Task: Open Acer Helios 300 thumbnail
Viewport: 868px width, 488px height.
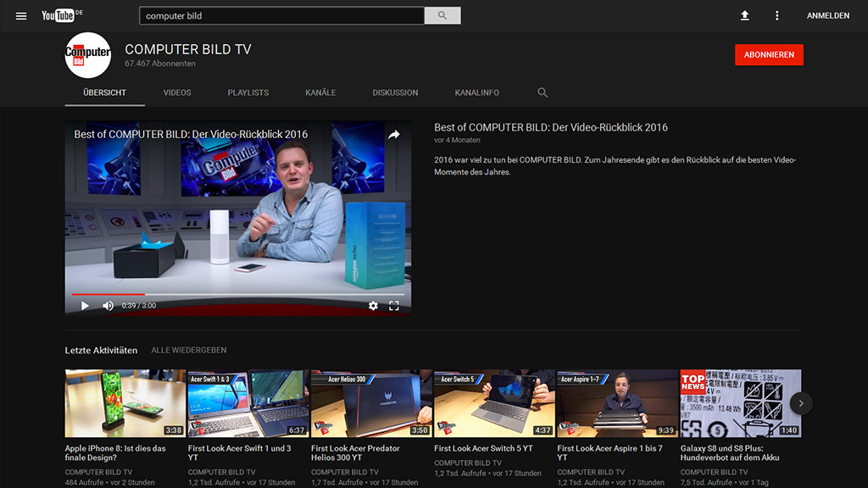Action: (371, 403)
